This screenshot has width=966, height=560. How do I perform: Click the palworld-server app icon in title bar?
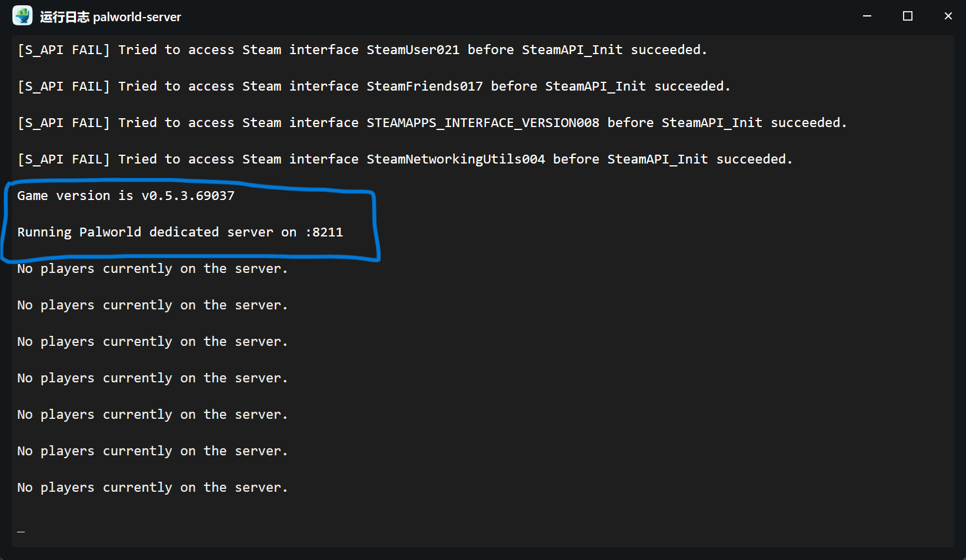click(22, 16)
